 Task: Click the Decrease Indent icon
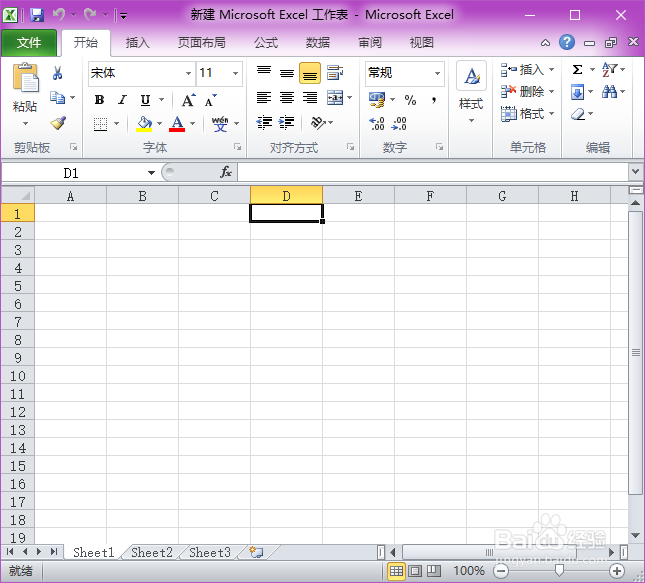click(x=264, y=123)
